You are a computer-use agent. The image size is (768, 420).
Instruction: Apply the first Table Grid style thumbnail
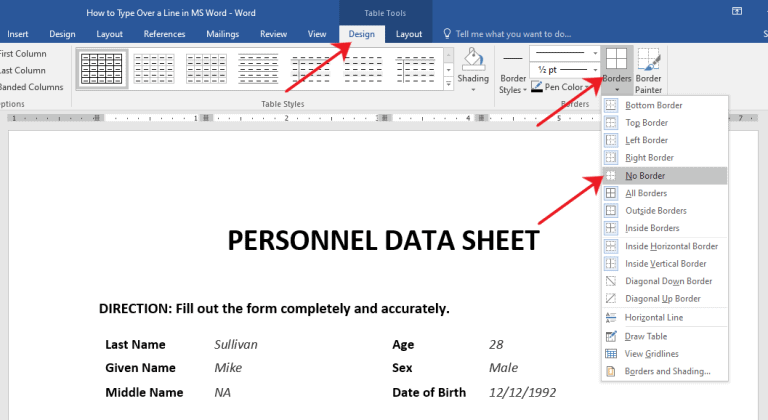(x=102, y=69)
